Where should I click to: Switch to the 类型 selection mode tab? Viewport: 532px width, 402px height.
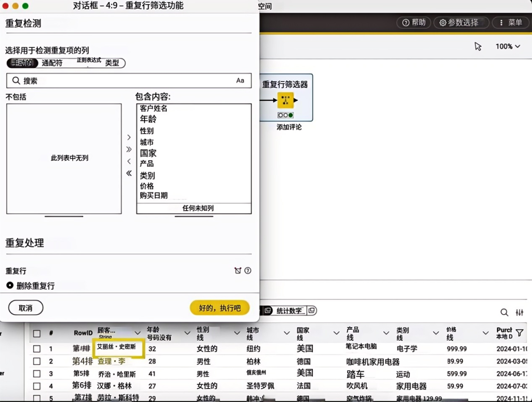[x=112, y=63]
